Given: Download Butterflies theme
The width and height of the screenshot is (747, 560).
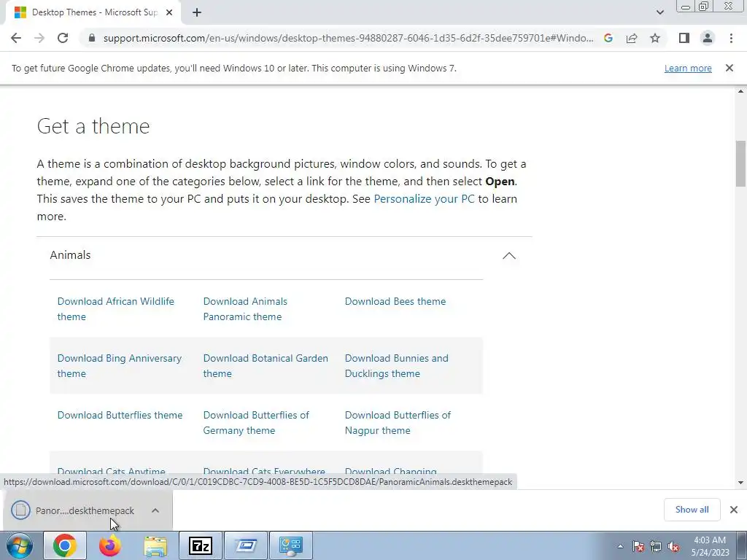Looking at the screenshot, I should click(x=120, y=415).
